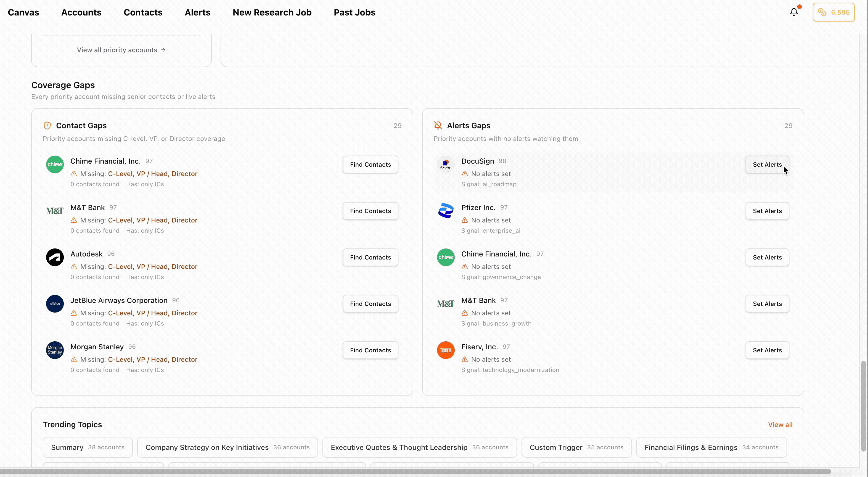Click the Signal: enterprise_ai text
This screenshot has height=477, width=868.
(491, 231)
